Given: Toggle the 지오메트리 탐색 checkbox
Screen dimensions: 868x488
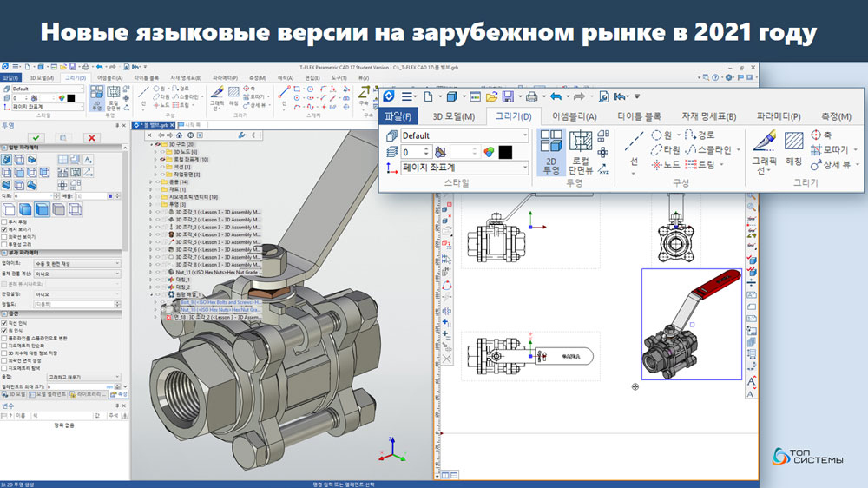Looking at the screenshot, I should 4,368.
